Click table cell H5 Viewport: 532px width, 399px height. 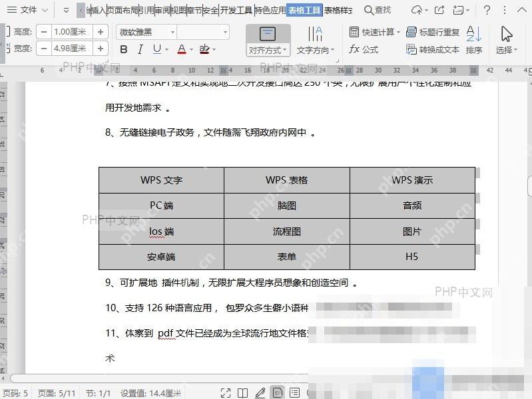[x=412, y=257]
